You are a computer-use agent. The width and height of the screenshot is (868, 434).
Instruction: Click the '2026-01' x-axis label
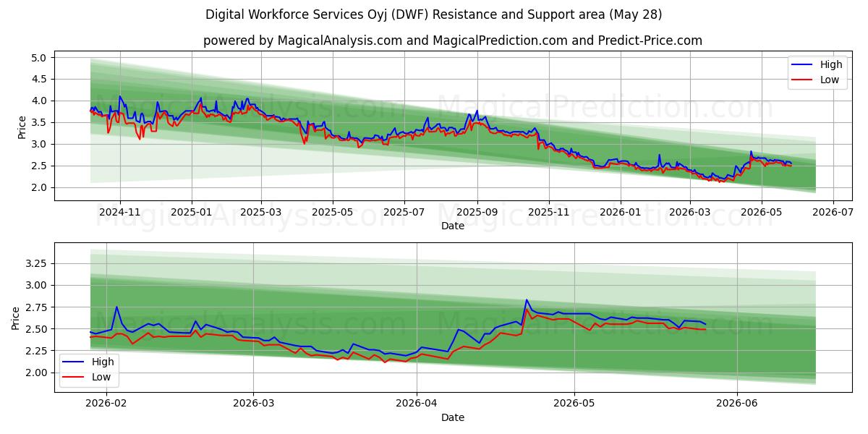click(621, 213)
